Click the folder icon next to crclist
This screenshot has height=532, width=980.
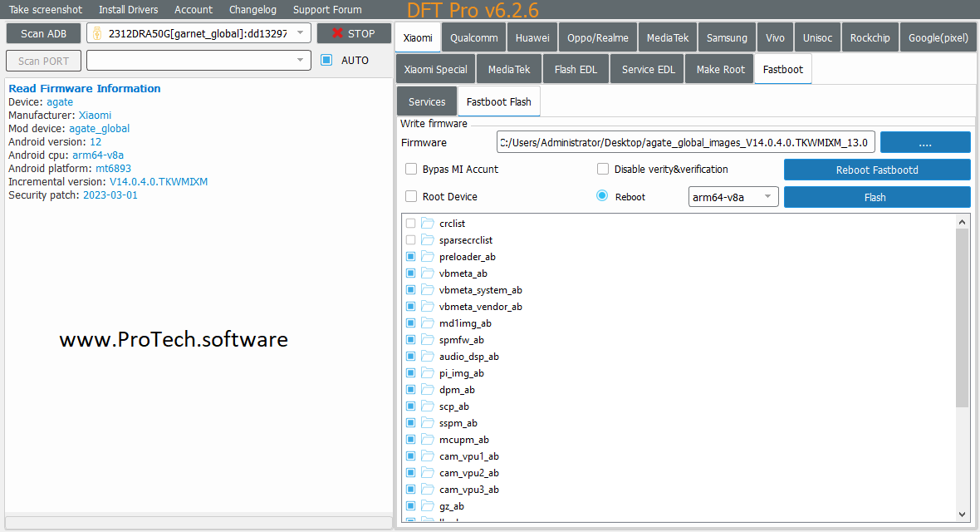[428, 223]
